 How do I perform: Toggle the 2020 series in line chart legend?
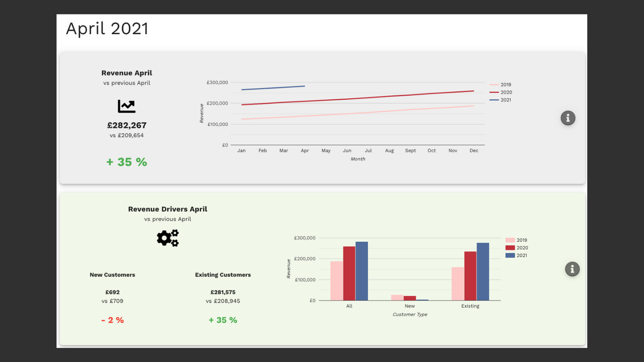click(x=500, y=93)
